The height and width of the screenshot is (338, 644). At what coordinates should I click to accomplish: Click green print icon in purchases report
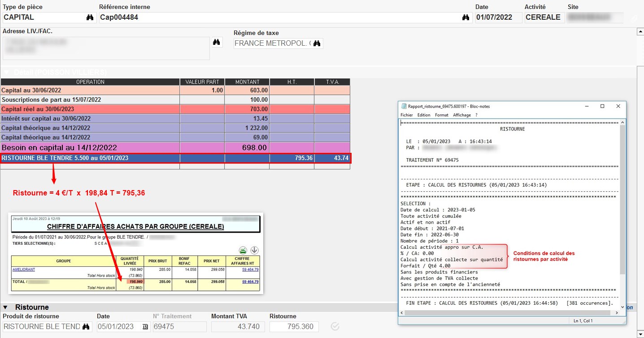point(243,250)
